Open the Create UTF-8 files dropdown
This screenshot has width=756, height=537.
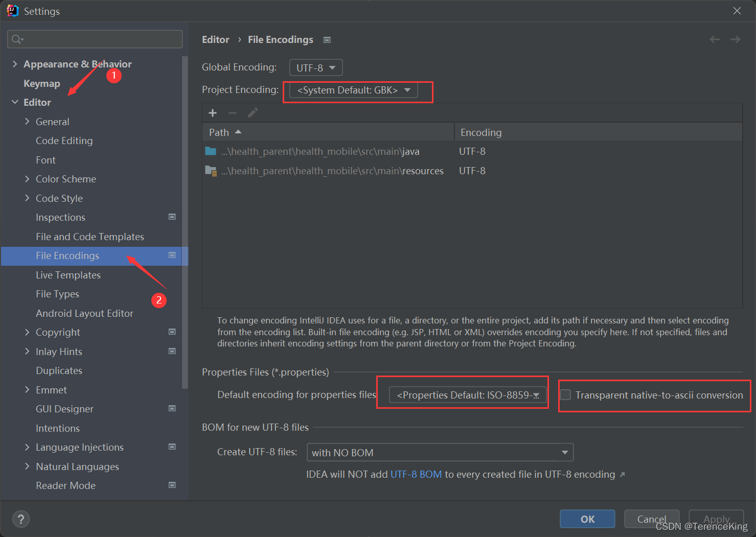click(440, 452)
